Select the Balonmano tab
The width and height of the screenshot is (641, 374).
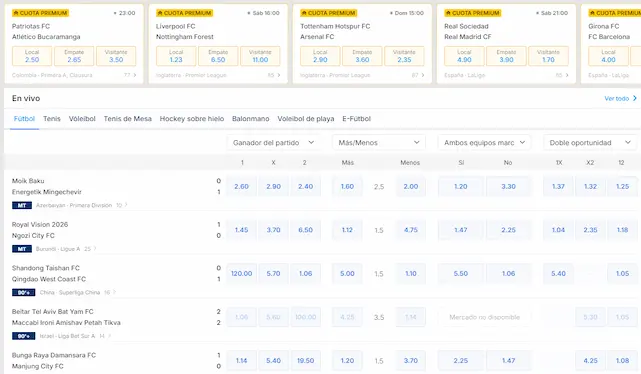(251, 119)
